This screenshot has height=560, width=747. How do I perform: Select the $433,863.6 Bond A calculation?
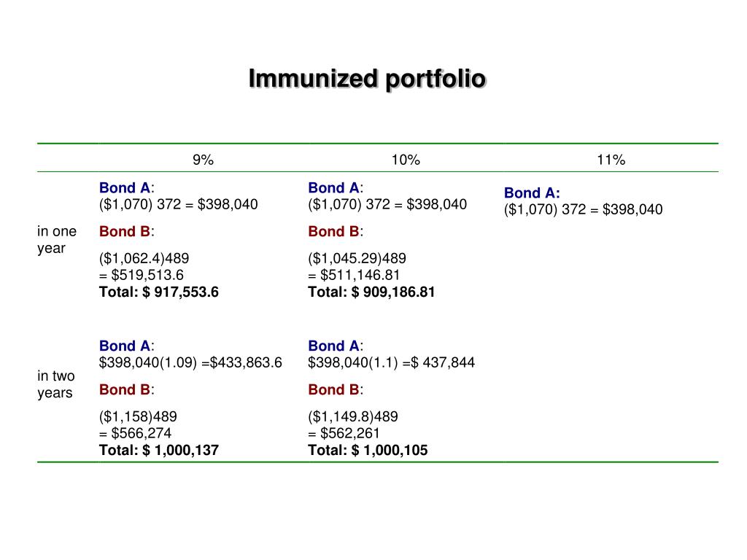[x=190, y=362]
